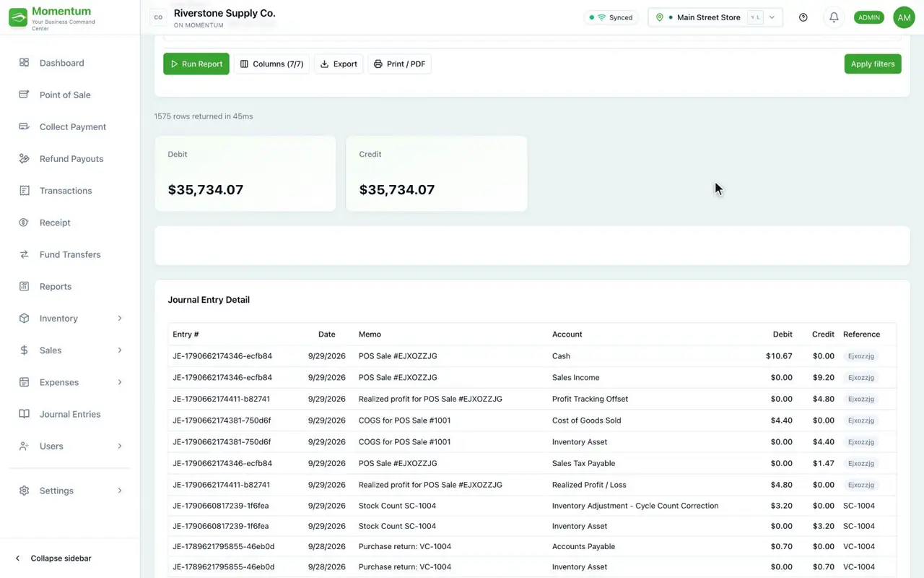Viewport: 924px width, 578px height.
Task: Click the Print / PDF button
Action: (x=399, y=64)
